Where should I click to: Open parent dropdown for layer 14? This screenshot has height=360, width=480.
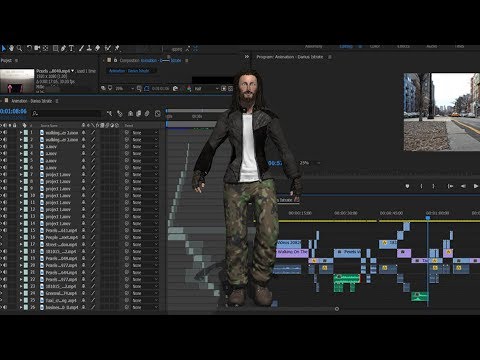pos(145,224)
